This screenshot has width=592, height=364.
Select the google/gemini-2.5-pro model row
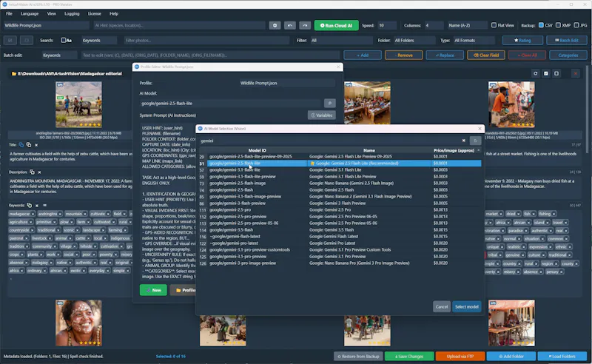point(340,210)
